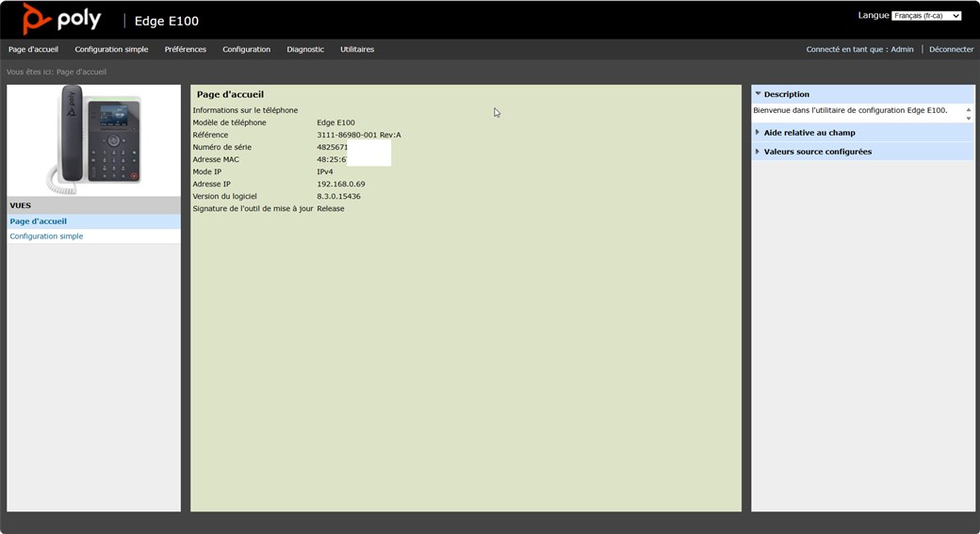Open the Langue language dropdown

click(926, 16)
